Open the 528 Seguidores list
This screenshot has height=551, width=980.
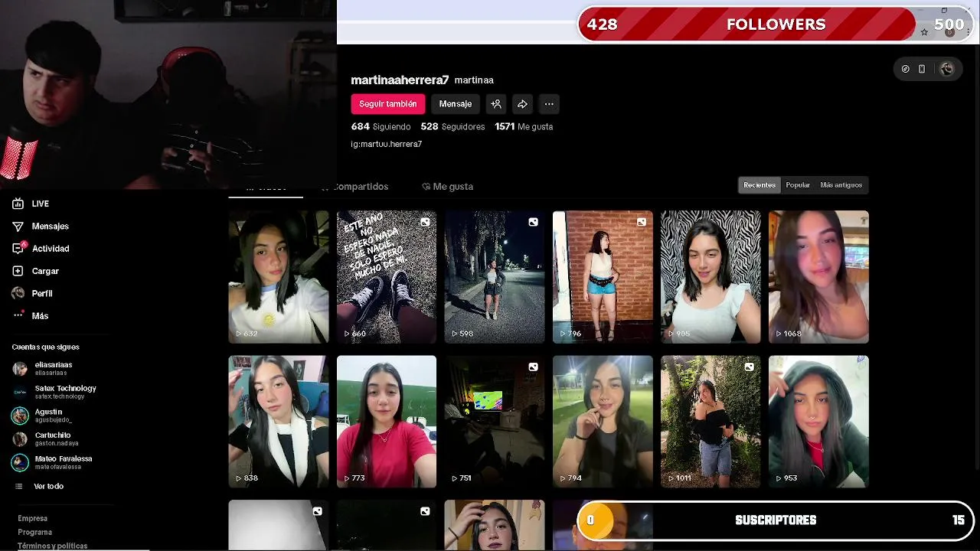click(x=452, y=126)
